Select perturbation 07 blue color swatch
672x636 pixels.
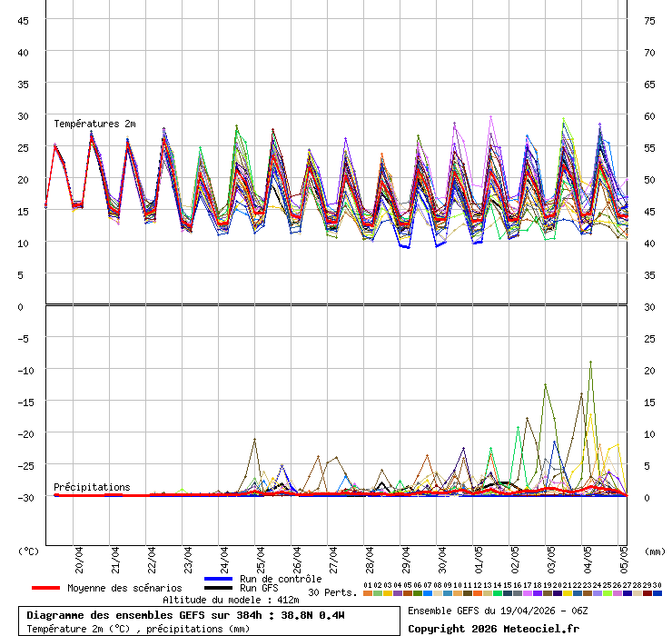[428, 593]
